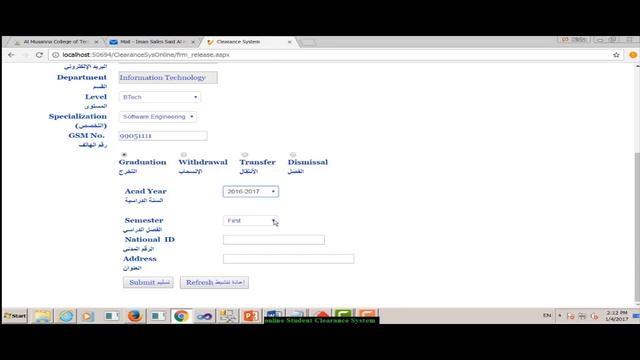The width and height of the screenshot is (640, 360).
Task: Focus the National ID input field
Action: pos(274,240)
